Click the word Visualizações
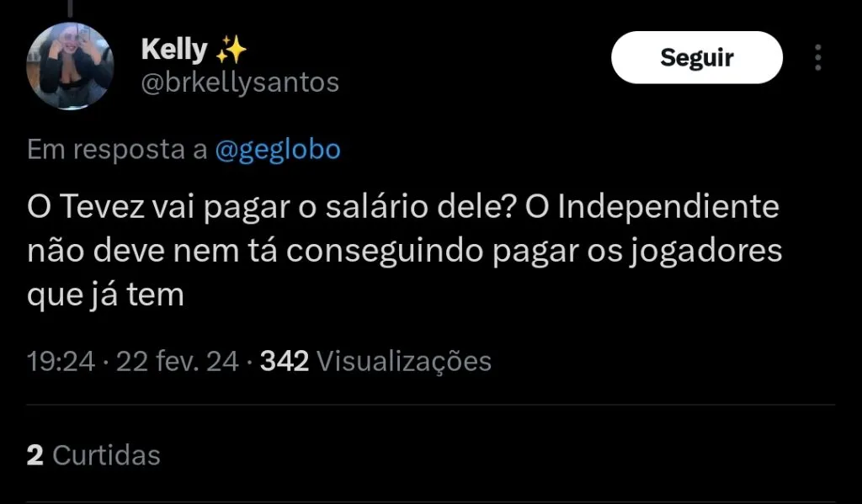 [x=404, y=362]
